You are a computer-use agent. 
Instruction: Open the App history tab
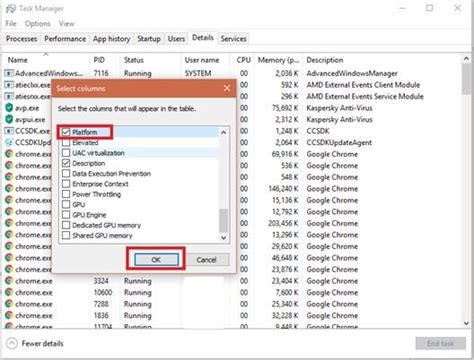(111, 39)
